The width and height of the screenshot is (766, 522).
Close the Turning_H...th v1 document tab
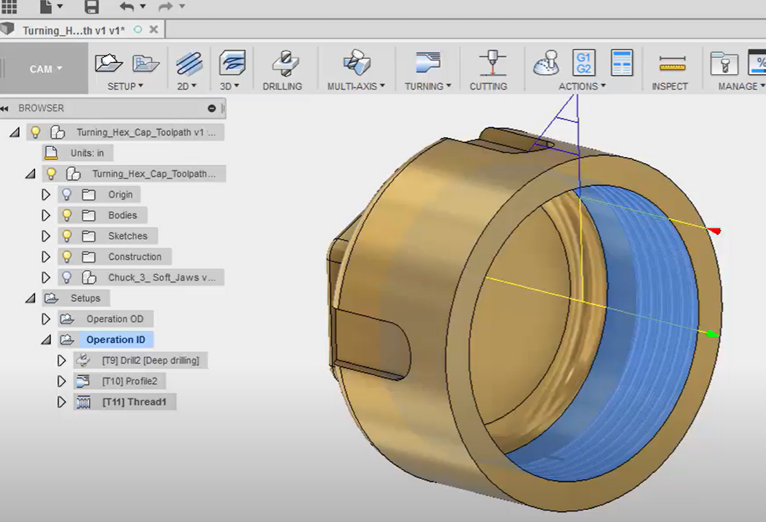coord(153,30)
